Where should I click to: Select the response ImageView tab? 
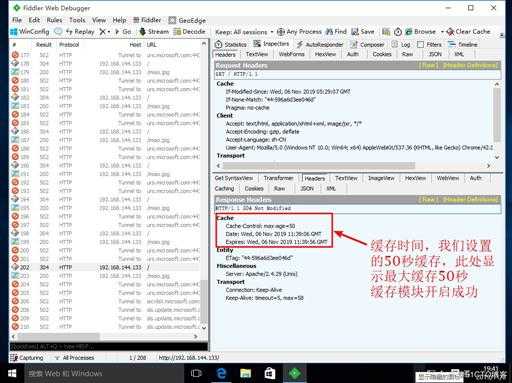tap(381, 178)
